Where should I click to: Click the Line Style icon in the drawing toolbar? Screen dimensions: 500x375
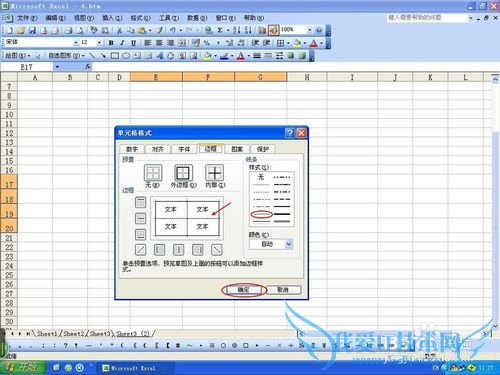point(257,56)
